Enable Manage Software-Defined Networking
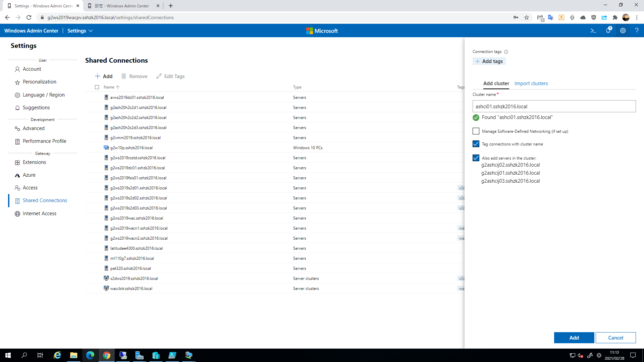Viewport: 644px width, 362px height. pyautogui.click(x=476, y=131)
